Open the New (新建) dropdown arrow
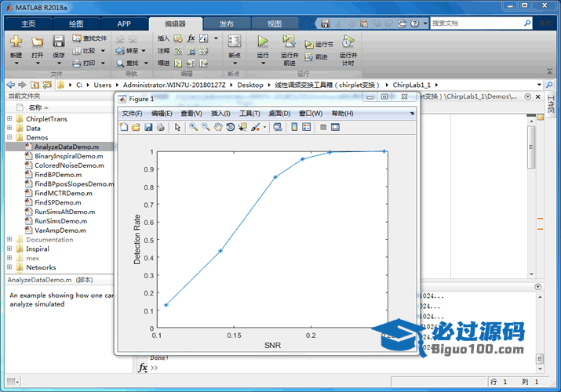 pyautogui.click(x=16, y=64)
